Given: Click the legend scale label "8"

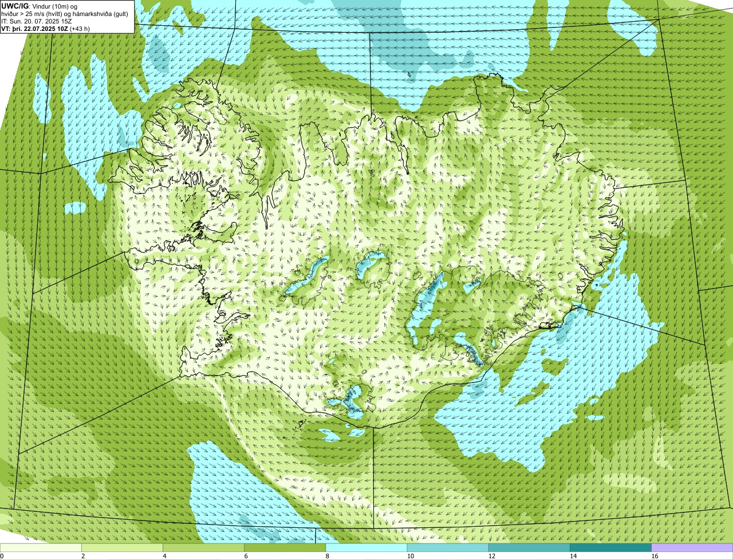Looking at the screenshot, I should [x=328, y=556].
